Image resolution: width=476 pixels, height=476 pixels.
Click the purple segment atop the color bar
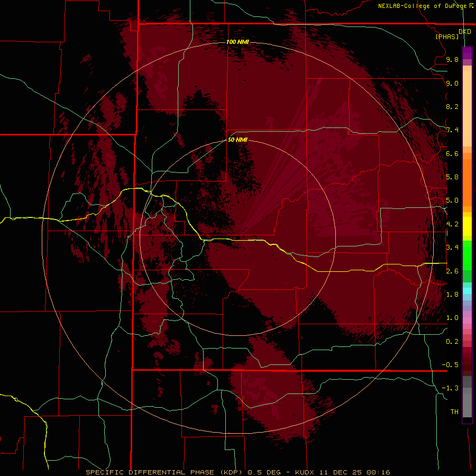pos(467,53)
